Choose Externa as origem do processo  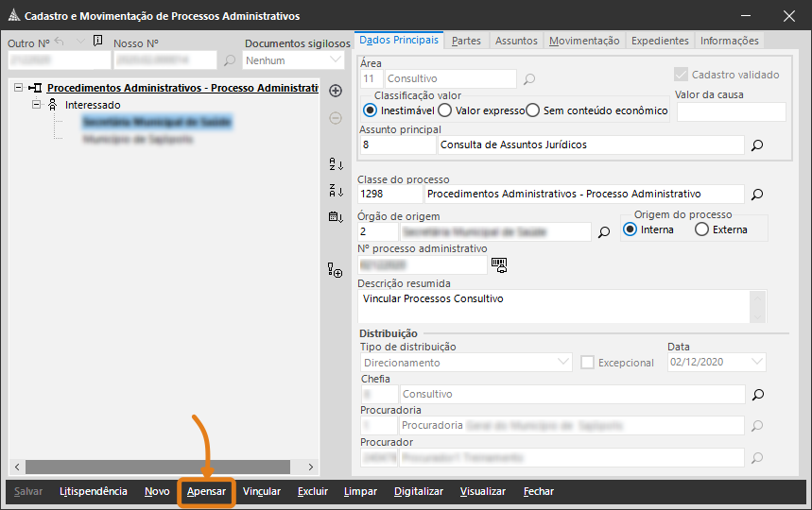coord(701,229)
